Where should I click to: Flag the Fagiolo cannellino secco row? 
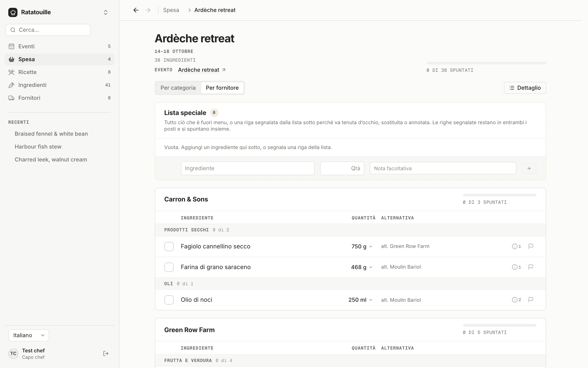(531, 246)
